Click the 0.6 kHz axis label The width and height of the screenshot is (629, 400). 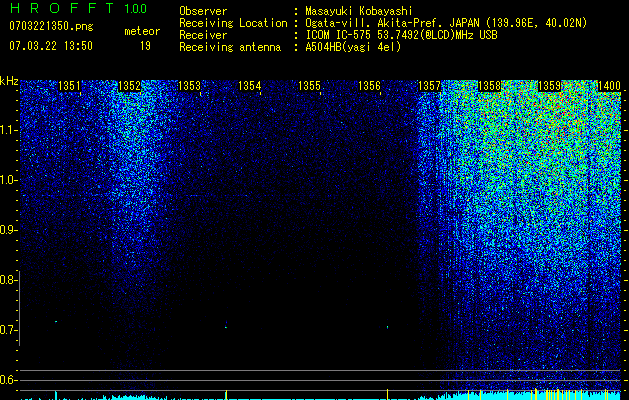pyautogui.click(x=7, y=380)
